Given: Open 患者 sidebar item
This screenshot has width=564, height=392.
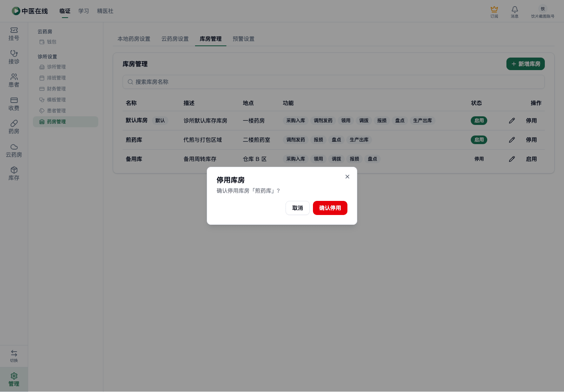Looking at the screenshot, I should pos(14,81).
